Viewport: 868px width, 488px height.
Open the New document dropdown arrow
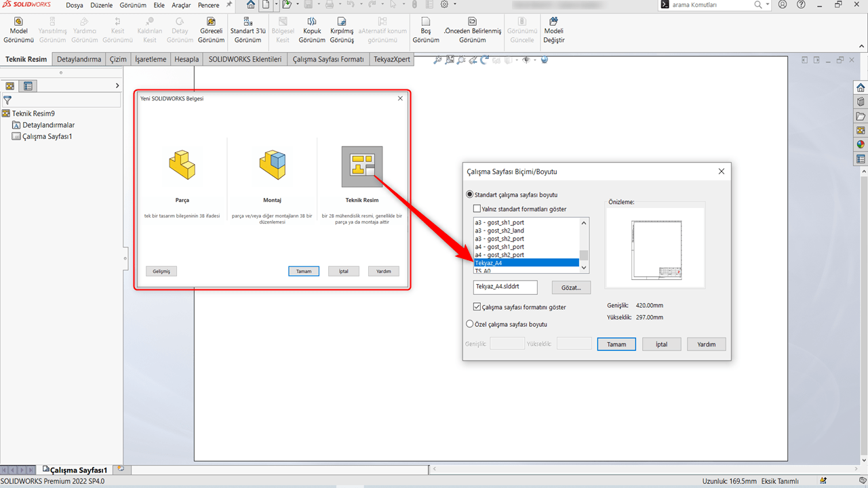pyautogui.click(x=276, y=5)
